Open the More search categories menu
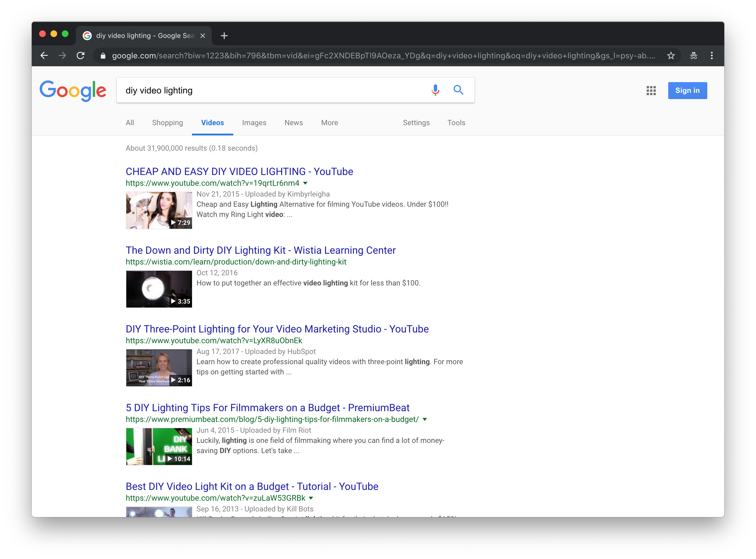 click(329, 123)
